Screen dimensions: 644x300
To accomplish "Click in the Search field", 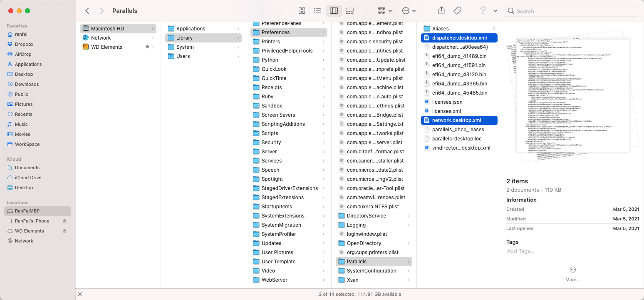I will (x=571, y=11).
